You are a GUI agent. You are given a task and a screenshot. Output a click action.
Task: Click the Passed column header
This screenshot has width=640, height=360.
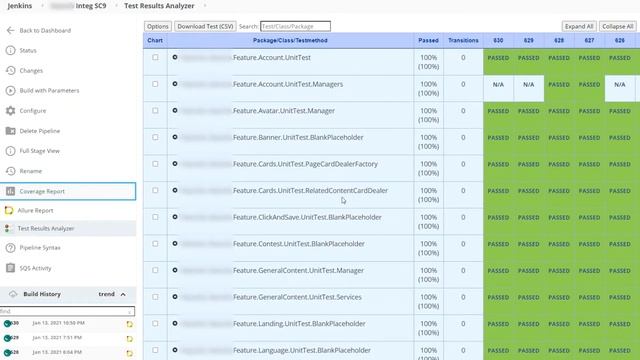428,40
